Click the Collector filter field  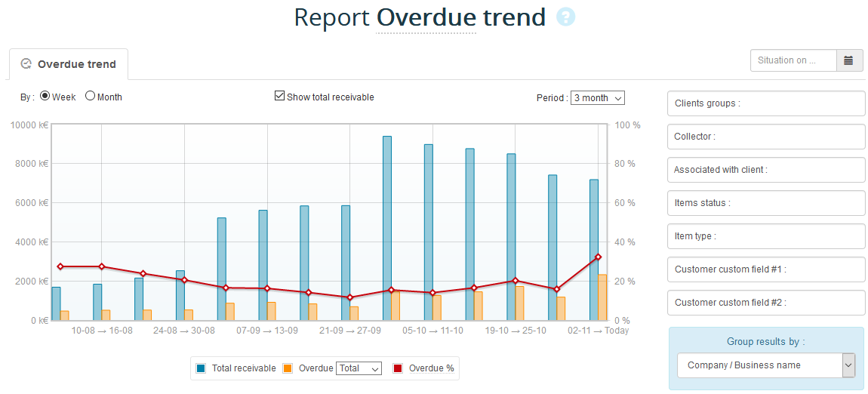coord(765,137)
